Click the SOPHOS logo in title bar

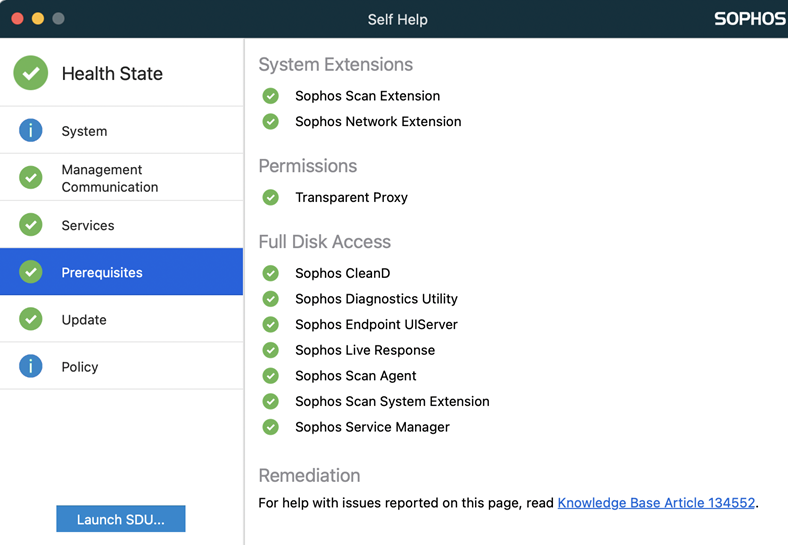(x=749, y=19)
